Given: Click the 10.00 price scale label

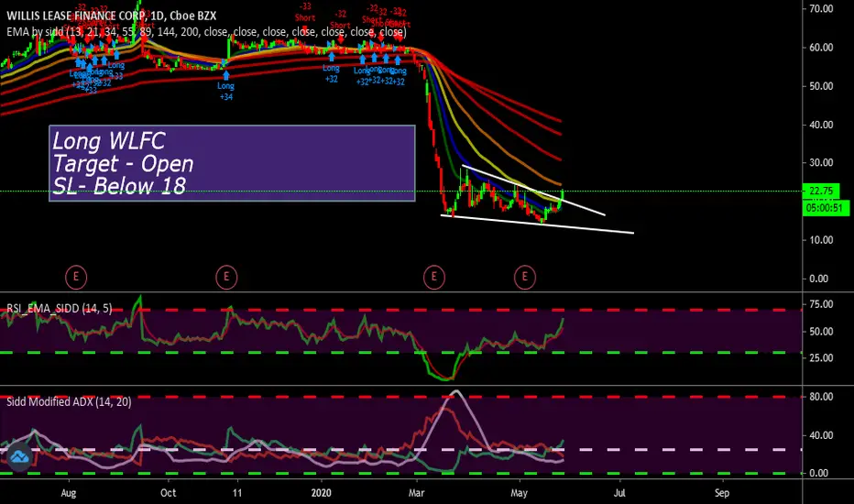Looking at the screenshot, I should click(821, 240).
